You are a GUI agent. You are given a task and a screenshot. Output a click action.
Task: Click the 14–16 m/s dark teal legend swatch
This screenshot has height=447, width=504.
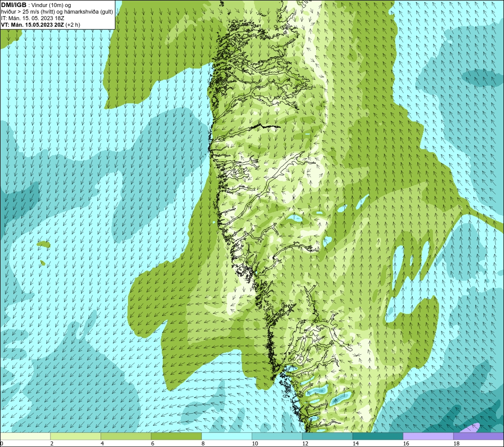point(377,436)
